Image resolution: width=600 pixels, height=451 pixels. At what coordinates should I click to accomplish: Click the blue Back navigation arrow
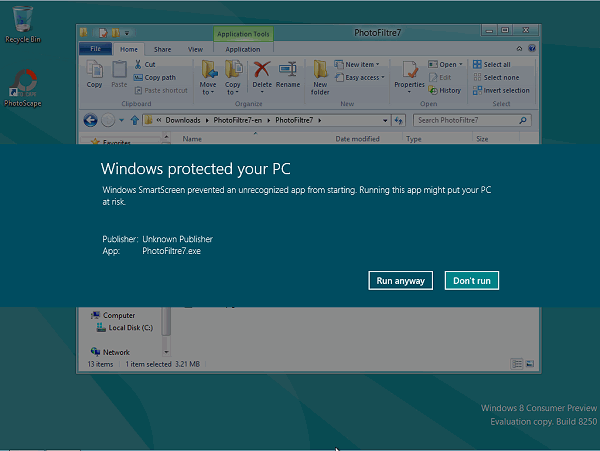[90, 120]
